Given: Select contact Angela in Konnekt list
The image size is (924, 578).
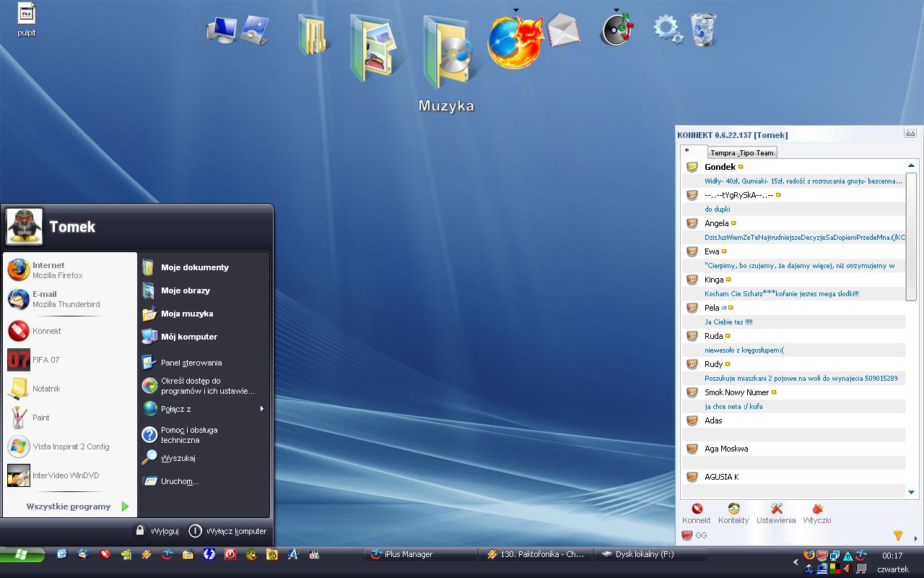Looking at the screenshot, I should tap(793, 223).
